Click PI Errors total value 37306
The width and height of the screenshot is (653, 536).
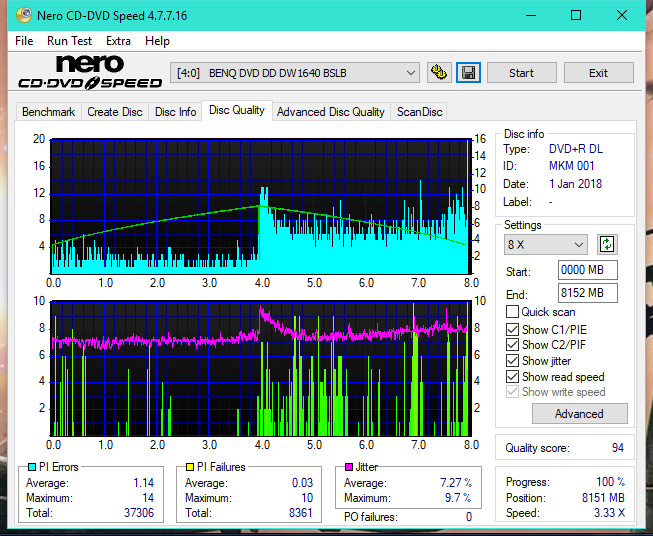(139, 512)
